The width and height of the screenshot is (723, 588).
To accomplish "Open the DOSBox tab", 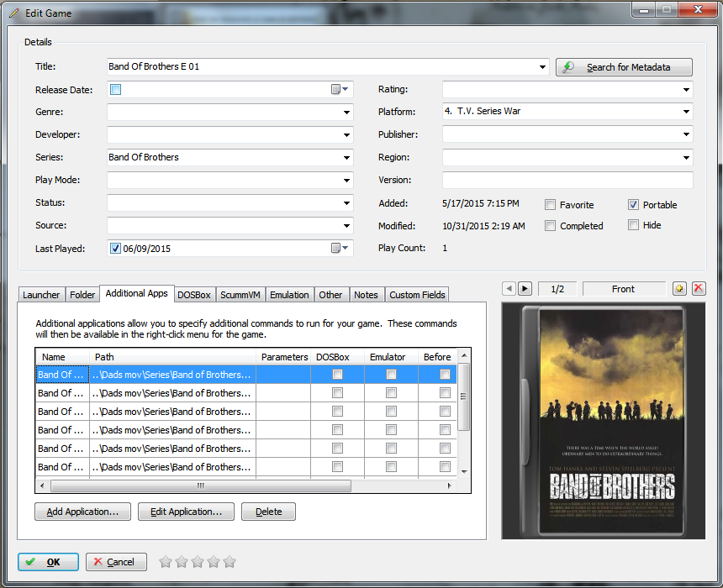I will tap(194, 295).
